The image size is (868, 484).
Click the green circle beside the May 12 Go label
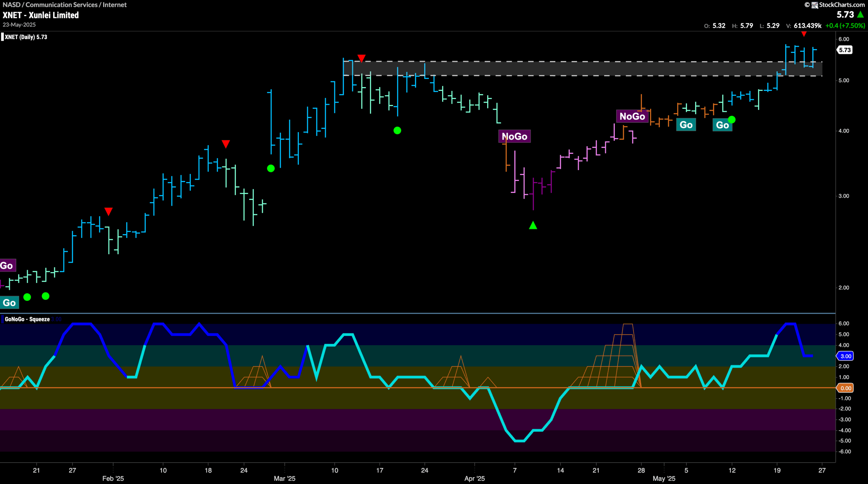(732, 120)
